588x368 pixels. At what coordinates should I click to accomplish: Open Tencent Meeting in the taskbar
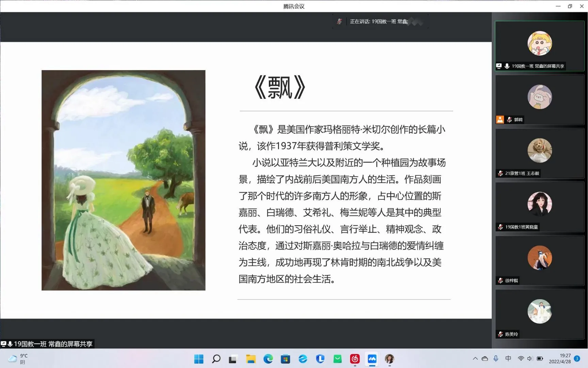click(x=372, y=359)
